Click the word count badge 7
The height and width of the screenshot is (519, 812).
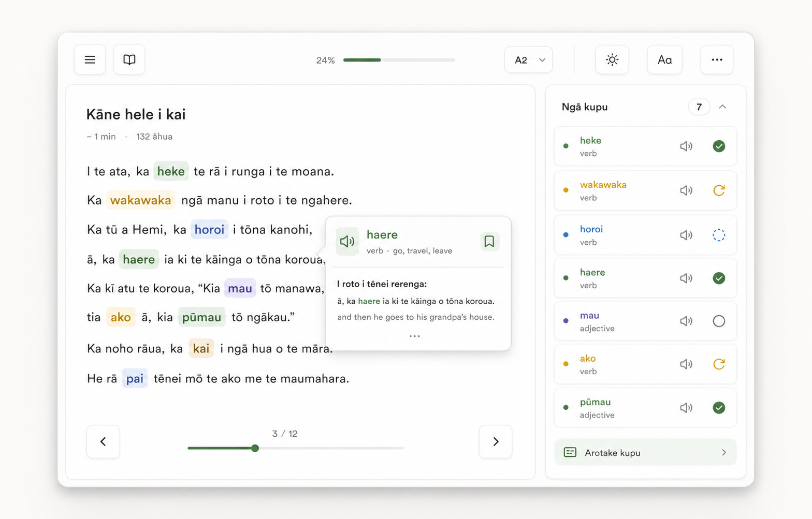tap(699, 107)
